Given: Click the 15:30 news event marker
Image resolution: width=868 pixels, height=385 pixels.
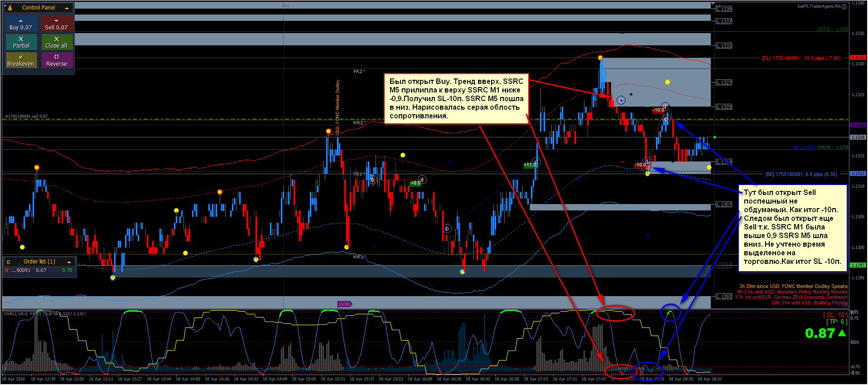Looking at the screenshot, I should pos(344,304).
